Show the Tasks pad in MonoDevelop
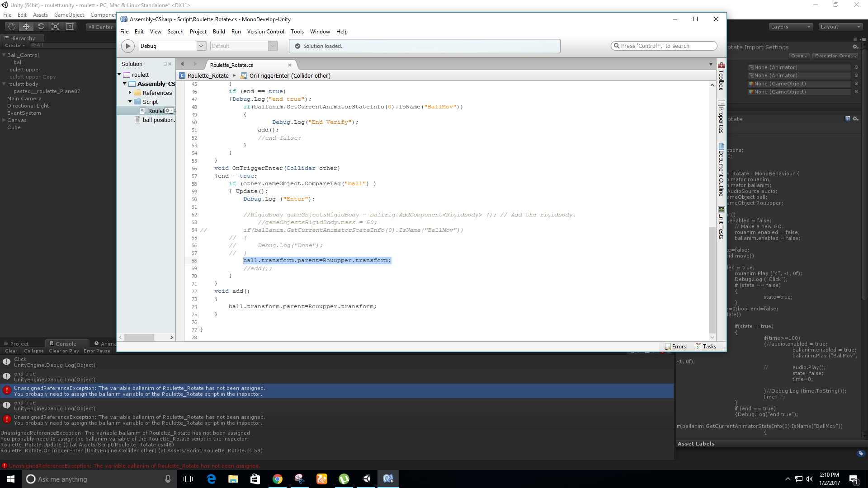The height and width of the screenshot is (488, 868). pos(706,347)
